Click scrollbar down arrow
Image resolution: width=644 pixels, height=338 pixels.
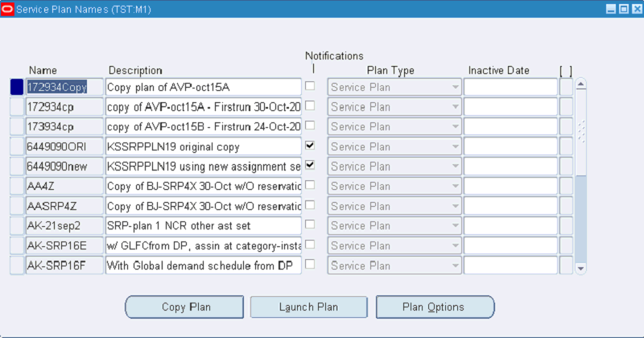coord(580,269)
